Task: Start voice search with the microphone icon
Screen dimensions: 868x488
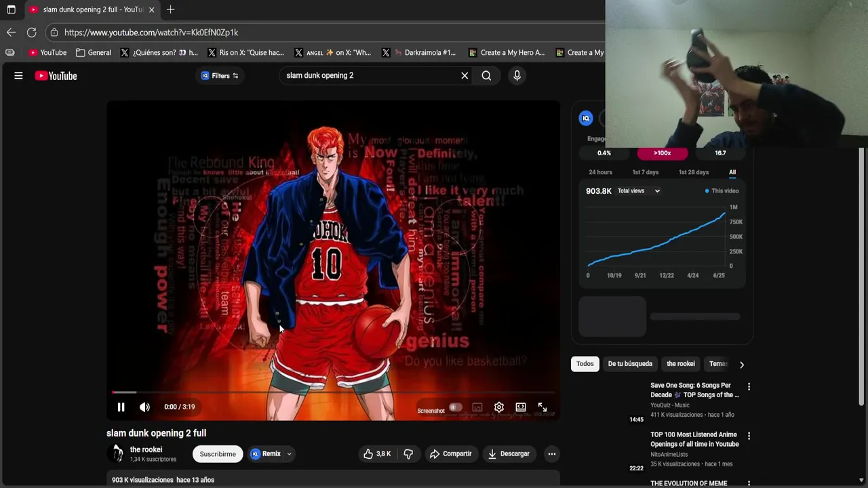Action: [517, 75]
